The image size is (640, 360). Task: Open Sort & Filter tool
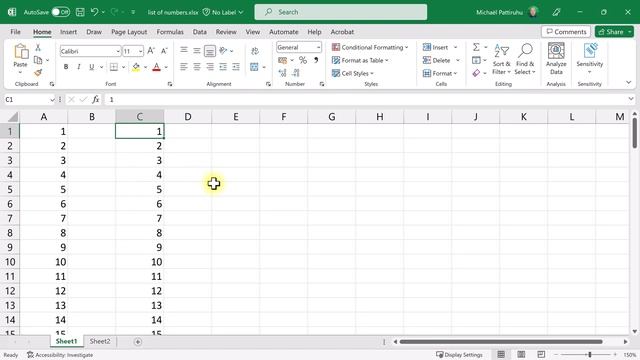tap(501, 59)
